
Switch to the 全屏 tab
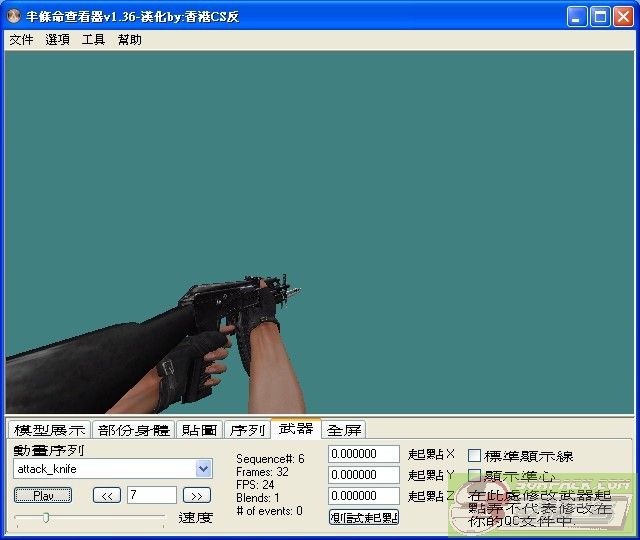coord(344,430)
